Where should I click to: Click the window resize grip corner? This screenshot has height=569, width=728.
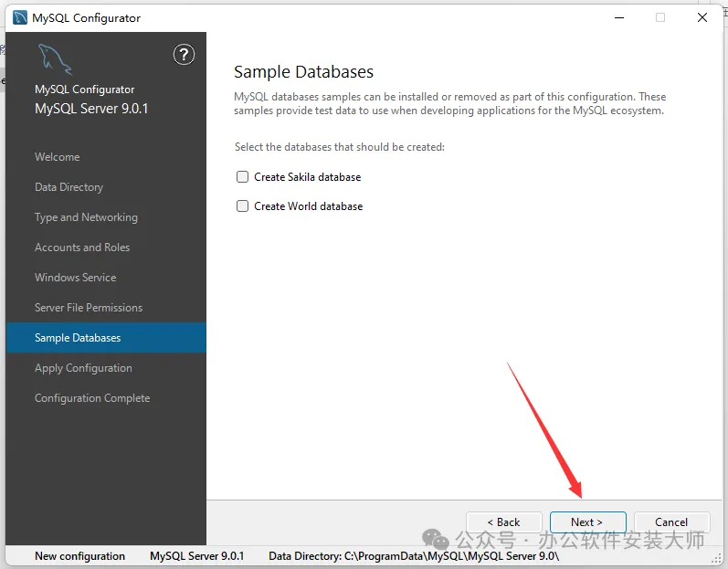pyautogui.click(x=716, y=560)
